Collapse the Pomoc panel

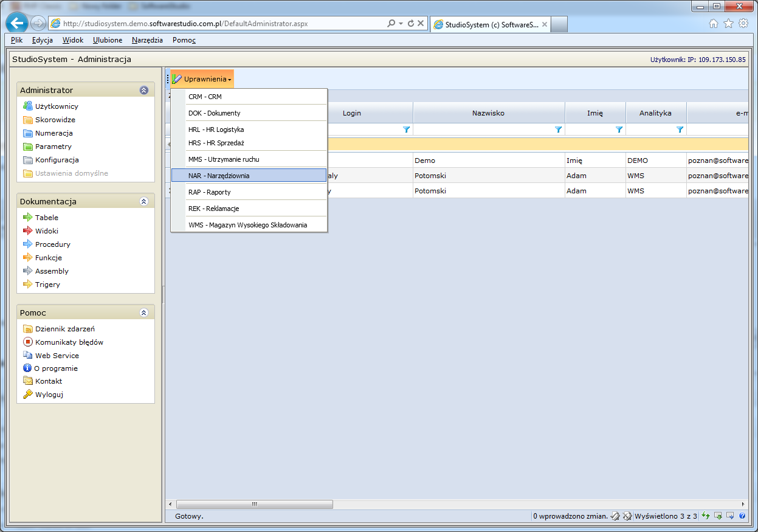coord(144,313)
